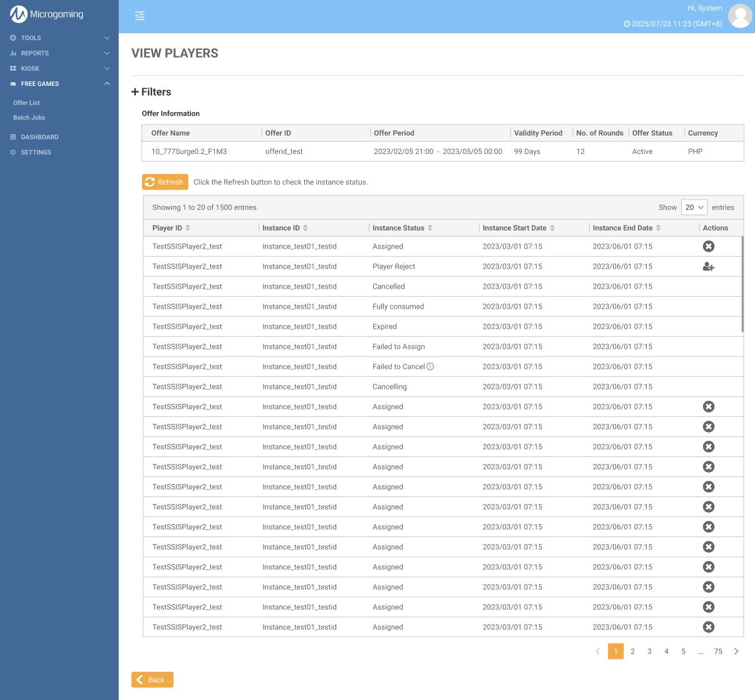This screenshot has height=700, width=755.
Task: Cancel the first Assigned instance
Action: click(x=709, y=247)
